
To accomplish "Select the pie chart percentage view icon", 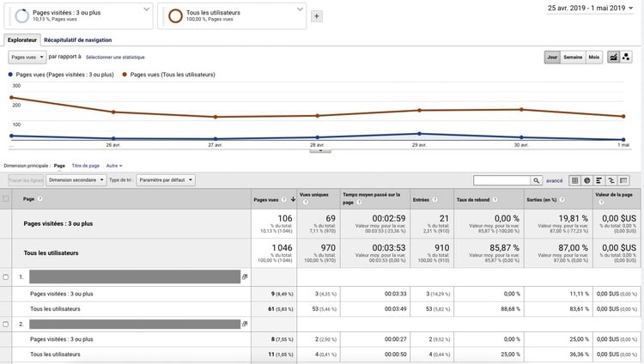I will coord(587,180).
